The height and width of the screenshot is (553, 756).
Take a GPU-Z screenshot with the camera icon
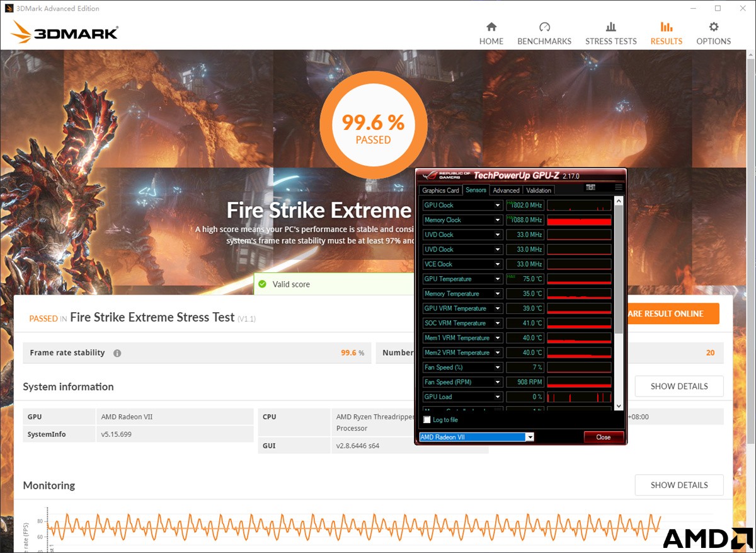(590, 187)
